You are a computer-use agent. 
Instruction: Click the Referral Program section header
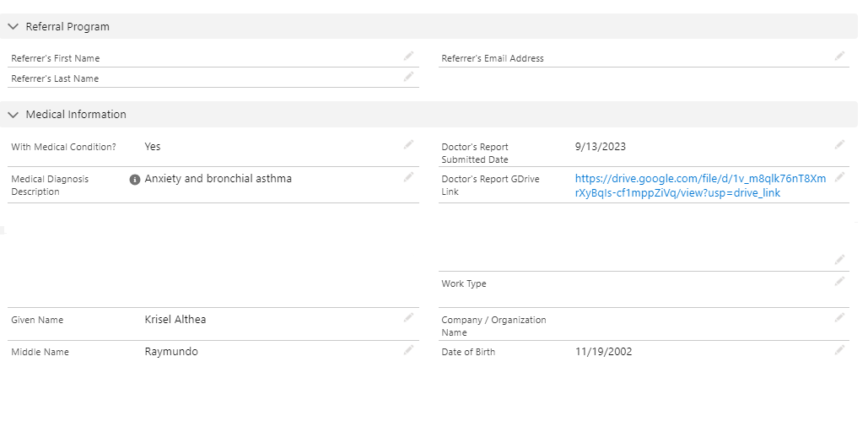click(67, 26)
